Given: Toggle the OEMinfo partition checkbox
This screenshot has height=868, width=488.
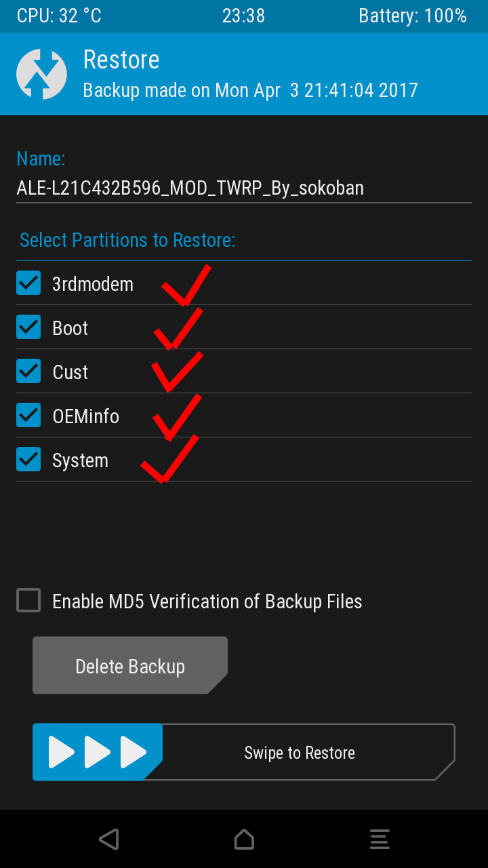Looking at the screenshot, I should [x=28, y=416].
